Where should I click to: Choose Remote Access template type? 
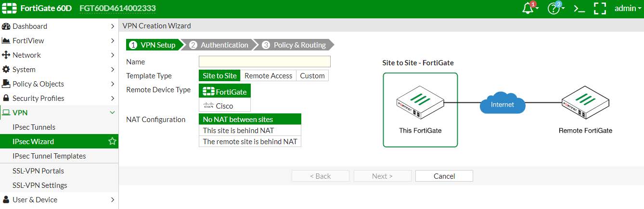[x=268, y=75]
